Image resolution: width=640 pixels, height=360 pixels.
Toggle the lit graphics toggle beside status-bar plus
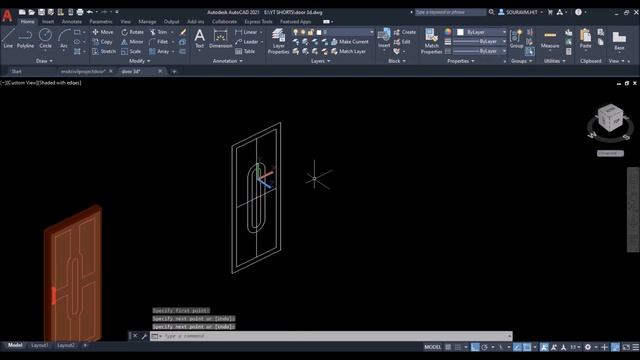616,347
